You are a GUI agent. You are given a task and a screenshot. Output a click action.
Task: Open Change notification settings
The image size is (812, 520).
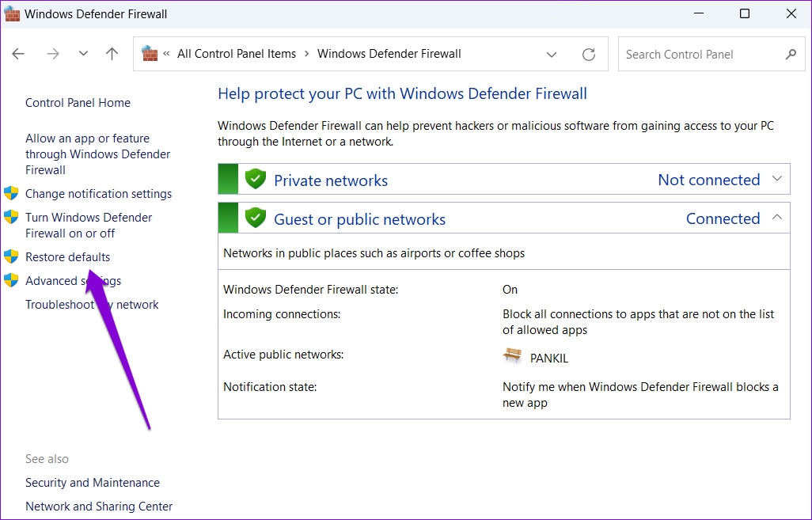click(98, 194)
